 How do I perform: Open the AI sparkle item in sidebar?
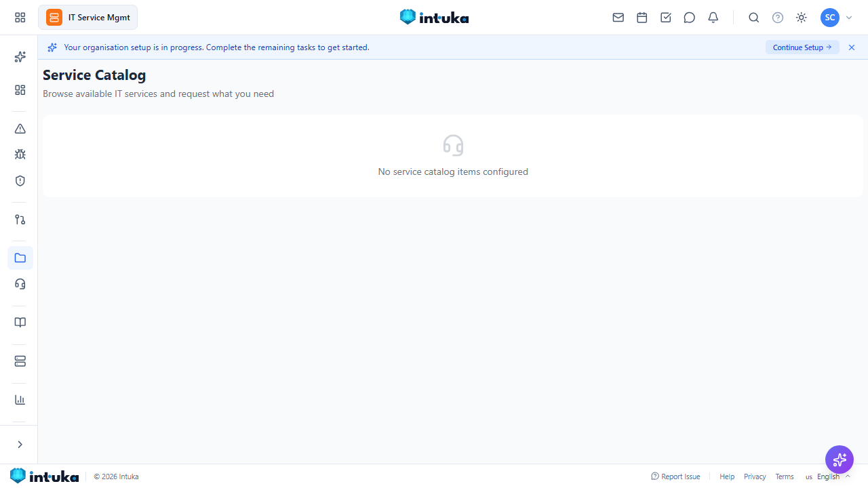(x=20, y=57)
